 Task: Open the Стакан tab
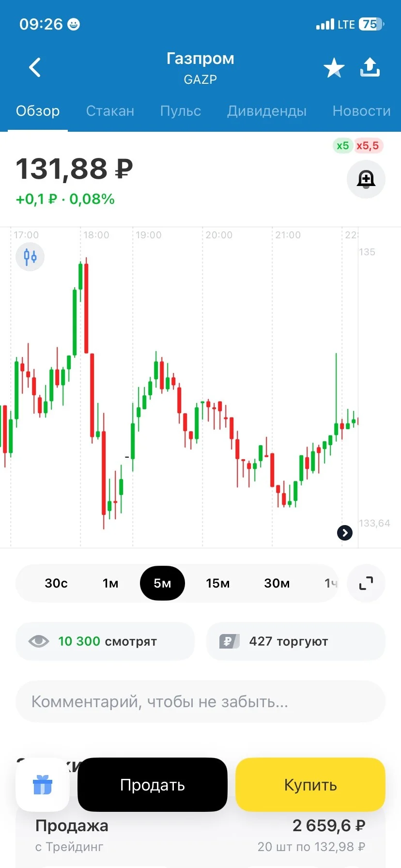click(x=110, y=111)
